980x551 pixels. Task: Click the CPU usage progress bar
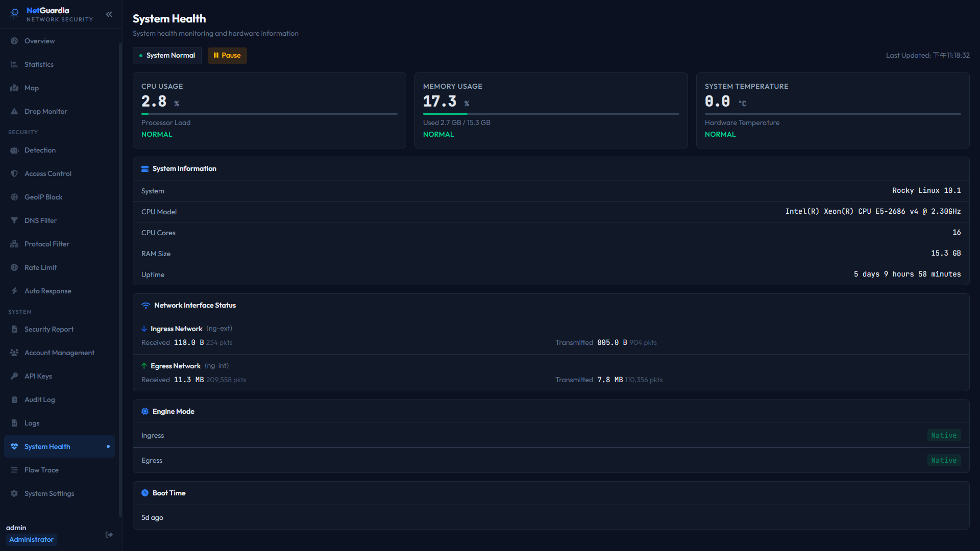point(269,114)
